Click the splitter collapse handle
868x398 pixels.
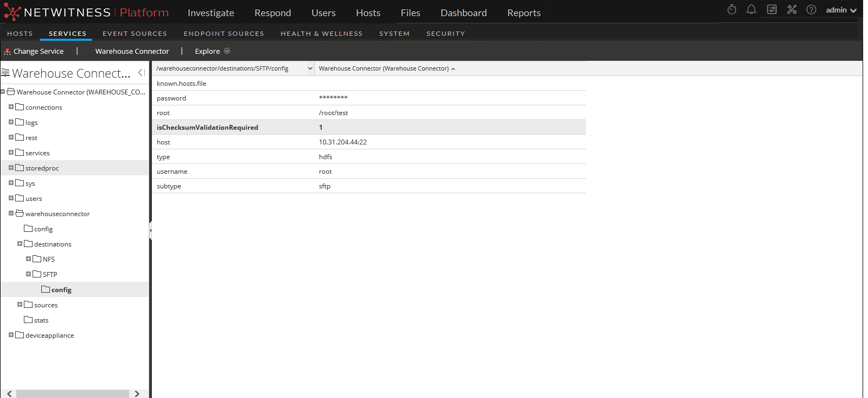150,230
